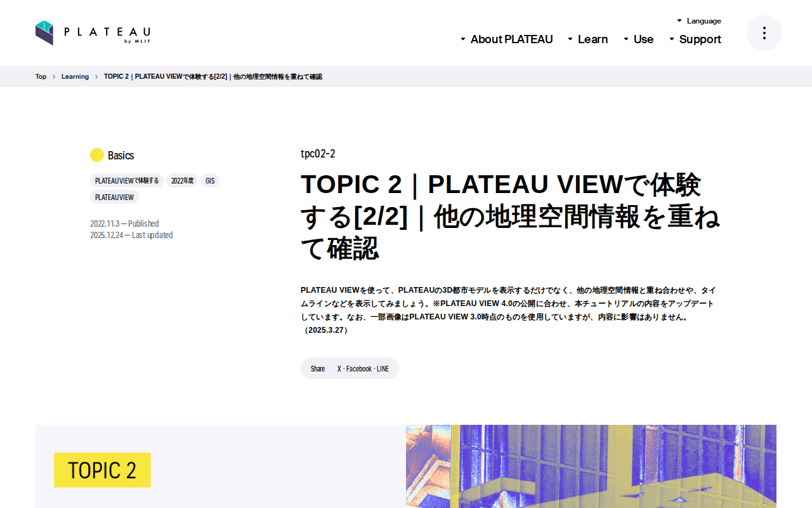Image resolution: width=812 pixels, height=508 pixels.
Task: Click the Share label
Action: click(318, 369)
